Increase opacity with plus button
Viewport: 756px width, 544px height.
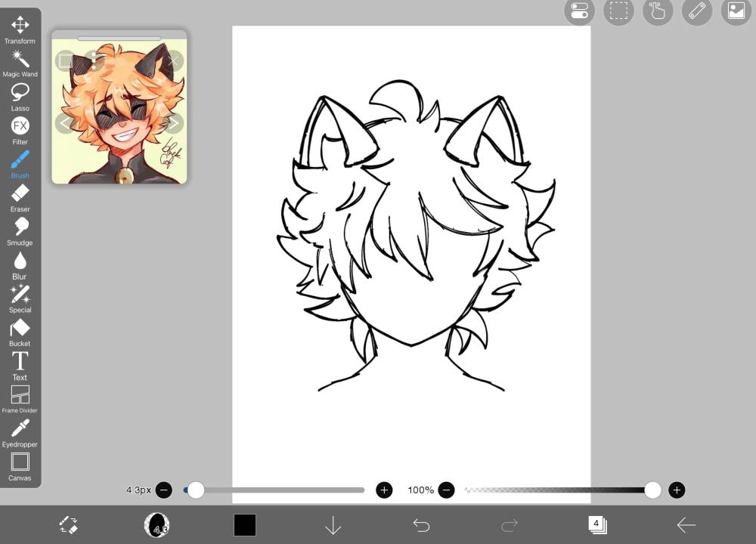tap(677, 490)
